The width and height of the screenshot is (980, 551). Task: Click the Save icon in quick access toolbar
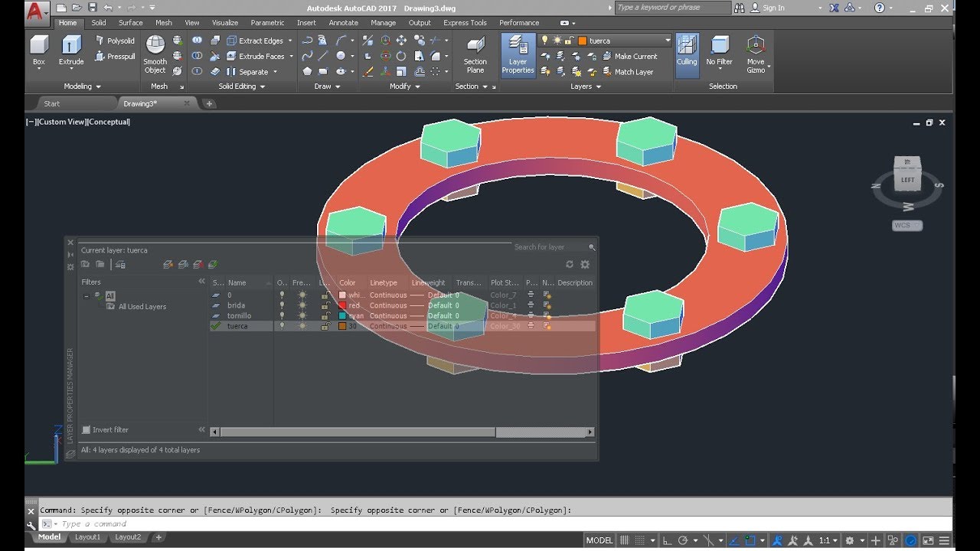(92, 8)
